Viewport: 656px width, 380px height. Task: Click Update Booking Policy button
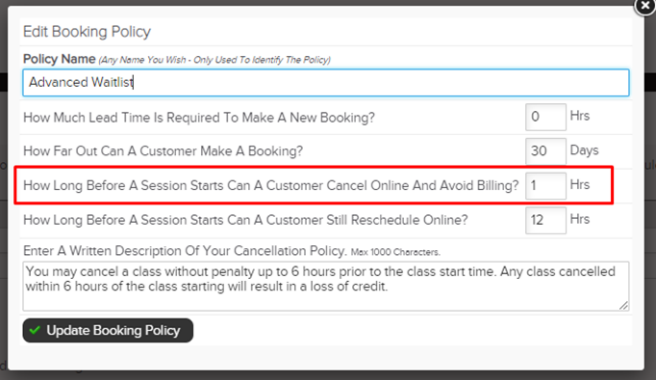[x=108, y=330]
